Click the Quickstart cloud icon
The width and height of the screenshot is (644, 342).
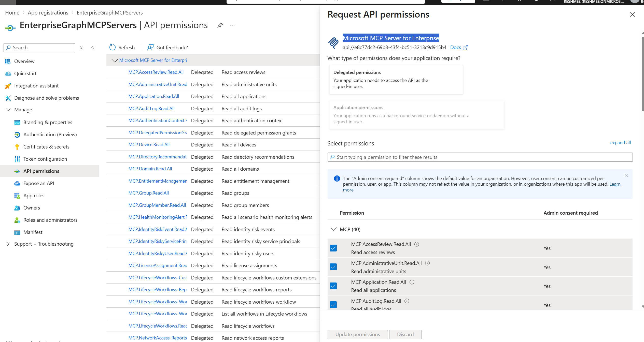pos(8,73)
